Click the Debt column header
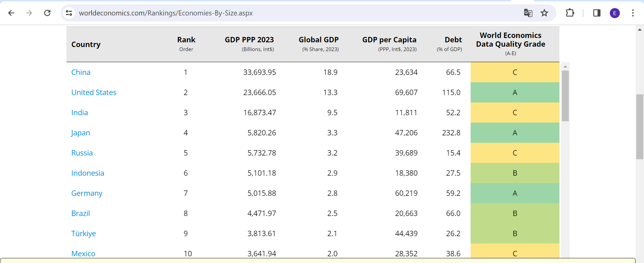644x263 pixels. pyautogui.click(x=453, y=40)
